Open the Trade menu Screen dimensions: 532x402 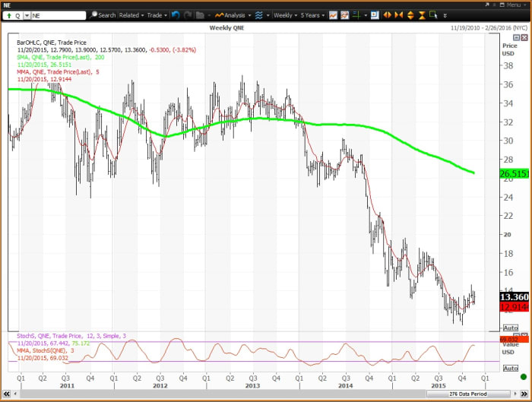(x=156, y=14)
